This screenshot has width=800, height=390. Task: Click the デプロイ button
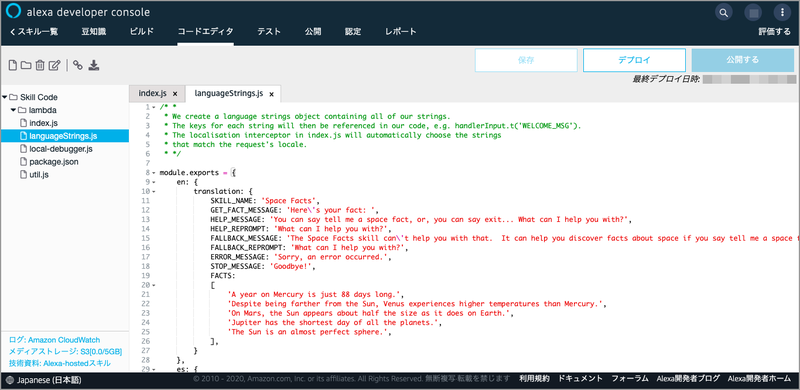point(634,60)
